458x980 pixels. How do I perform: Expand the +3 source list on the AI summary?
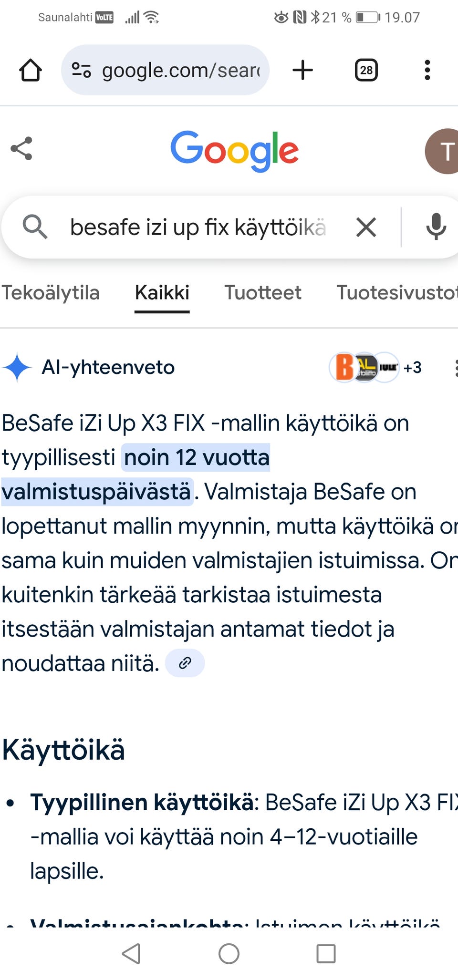[x=412, y=367]
